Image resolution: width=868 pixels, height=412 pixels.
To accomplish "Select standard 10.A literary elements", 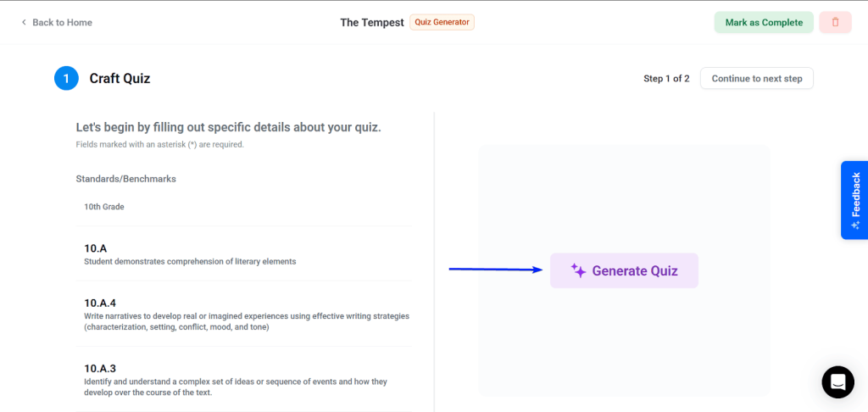I will click(x=244, y=254).
